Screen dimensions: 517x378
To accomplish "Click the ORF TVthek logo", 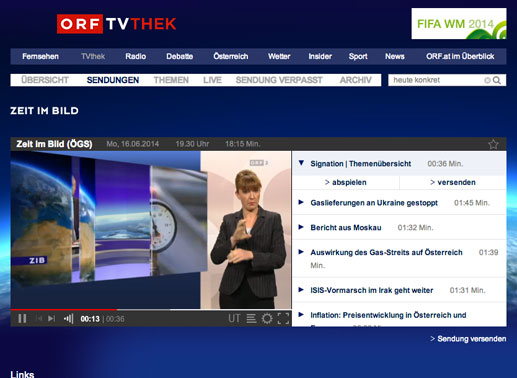I will [x=116, y=24].
